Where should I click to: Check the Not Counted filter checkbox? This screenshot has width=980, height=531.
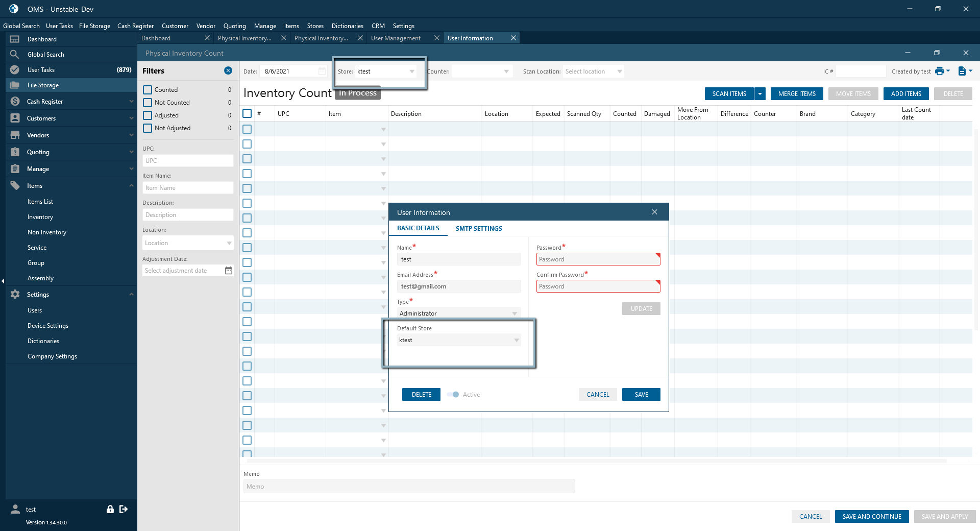pyautogui.click(x=148, y=103)
